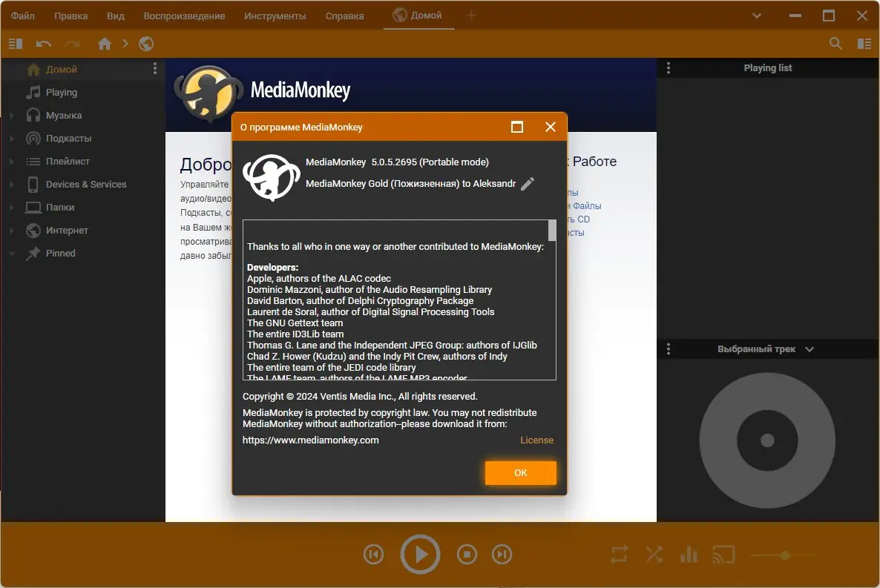Select Музыка in the sidebar

tap(63, 115)
